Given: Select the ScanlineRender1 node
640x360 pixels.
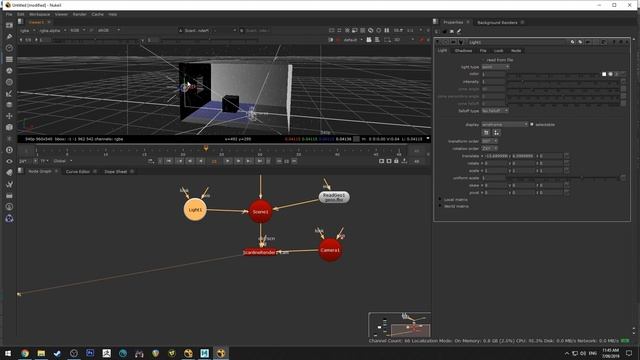Looking at the screenshot, I should [260, 253].
